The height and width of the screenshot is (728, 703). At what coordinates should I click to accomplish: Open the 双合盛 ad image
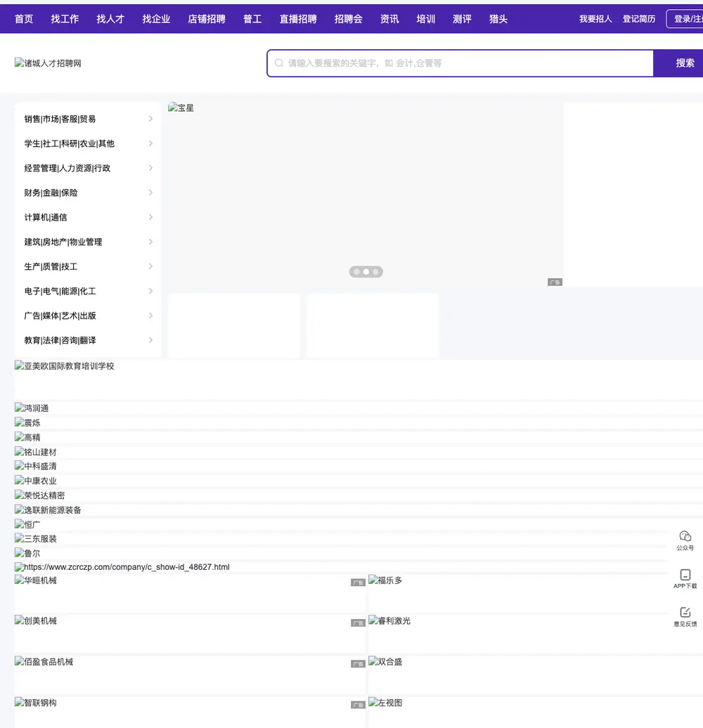[536, 675]
